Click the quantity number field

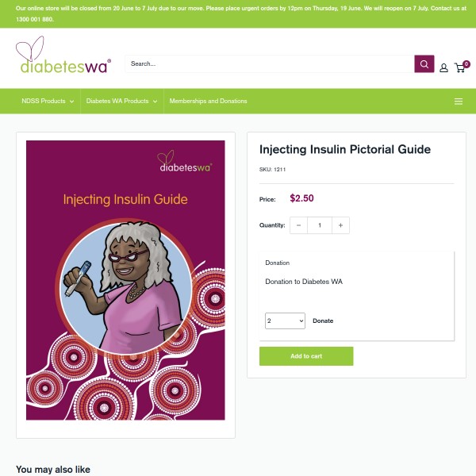320,225
